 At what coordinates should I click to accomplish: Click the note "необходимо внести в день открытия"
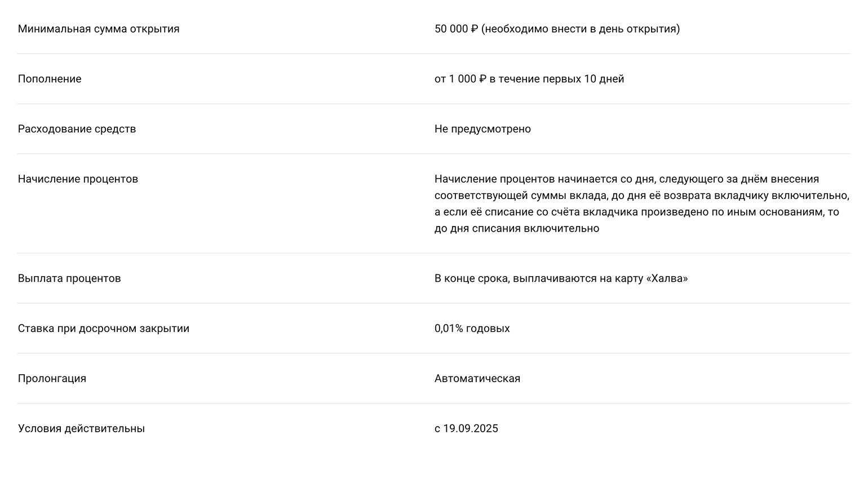coord(581,29)
